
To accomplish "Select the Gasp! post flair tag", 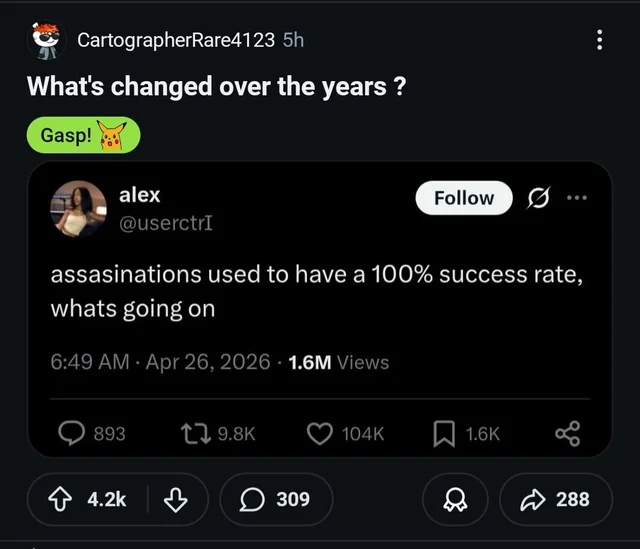I will 83,136.
